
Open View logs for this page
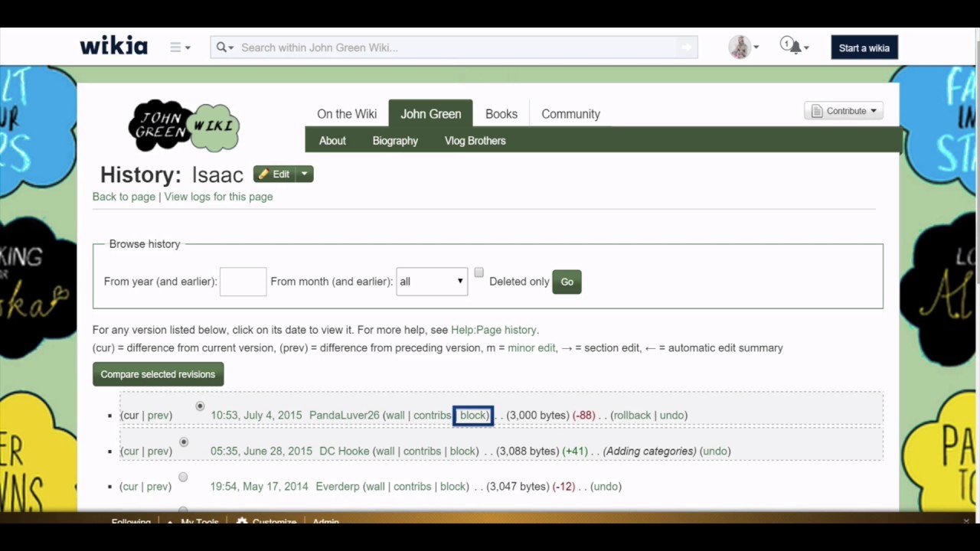click(x=218, y=197)
